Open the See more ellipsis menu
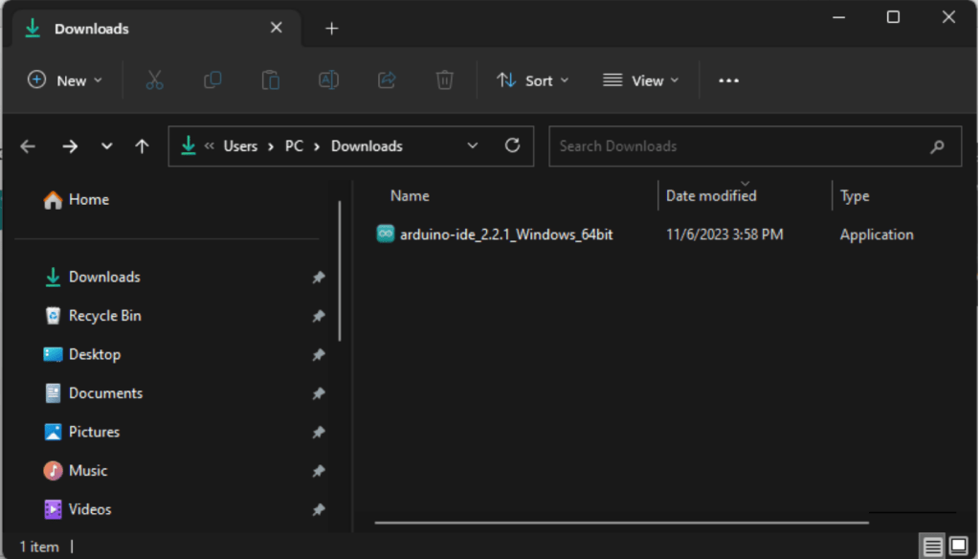This screenshot has height=559, width=980. (x=728, y=80)
